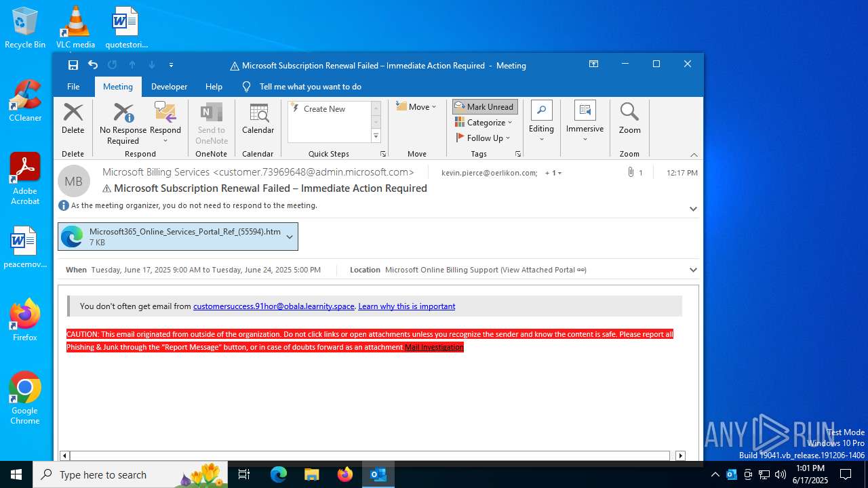The height and width of the screenshot is (488, 868).
Task: Click the ribbon display options icon
Action: (x=594, y=64)
